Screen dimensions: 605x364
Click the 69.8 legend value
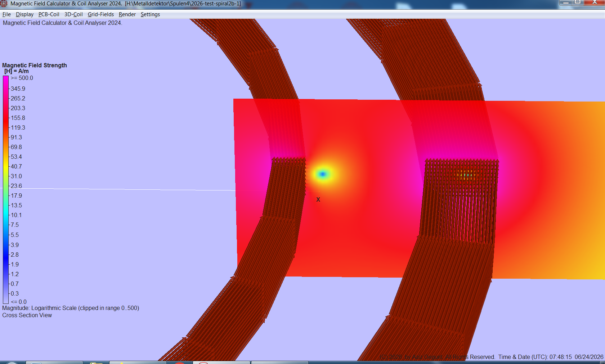pyautogui.click(x=16, y=147)
